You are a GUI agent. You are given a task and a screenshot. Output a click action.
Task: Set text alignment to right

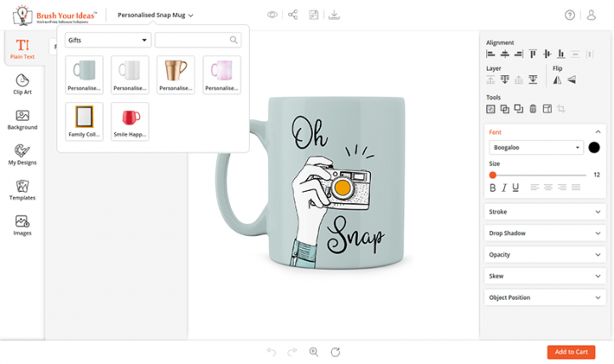(562, 188)
